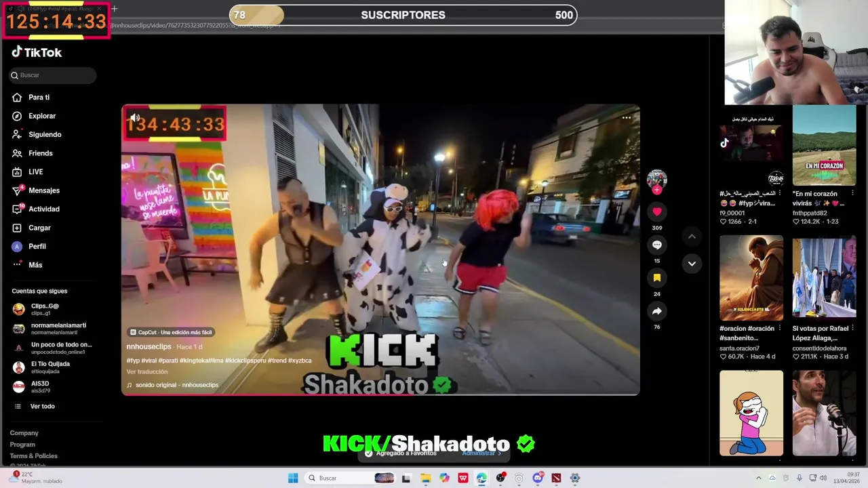Open Perfil avatar icon

pos(17,246)
